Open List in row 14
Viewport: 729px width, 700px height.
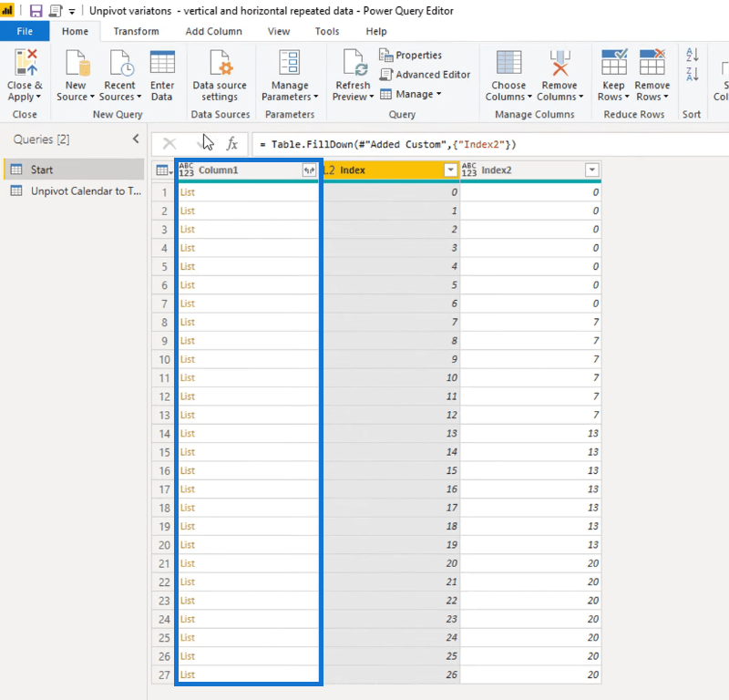tap(188, 434)
